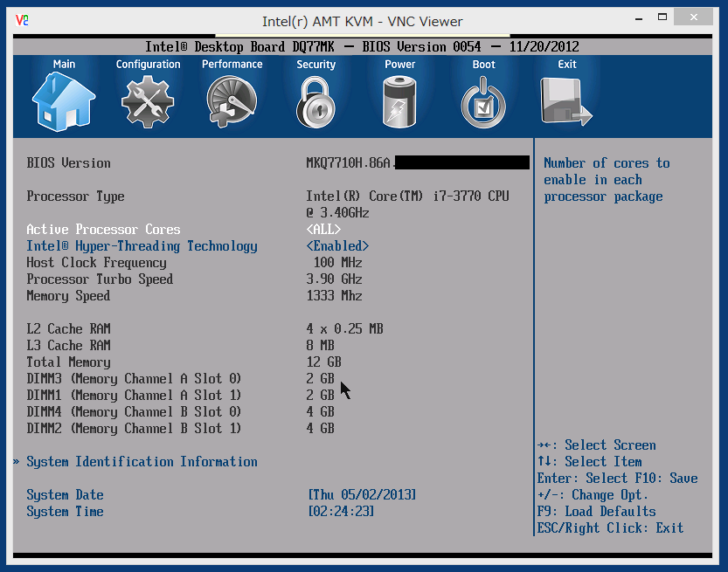Screen dimensions: 728x572
Task: Click the Power battery icon
Action: pos(399,102)
